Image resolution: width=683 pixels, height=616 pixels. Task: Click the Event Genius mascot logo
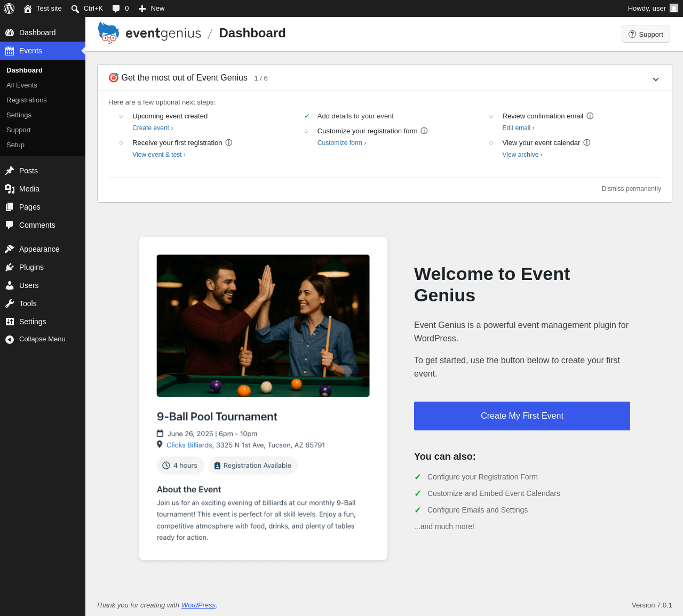(x=108, y=33)
